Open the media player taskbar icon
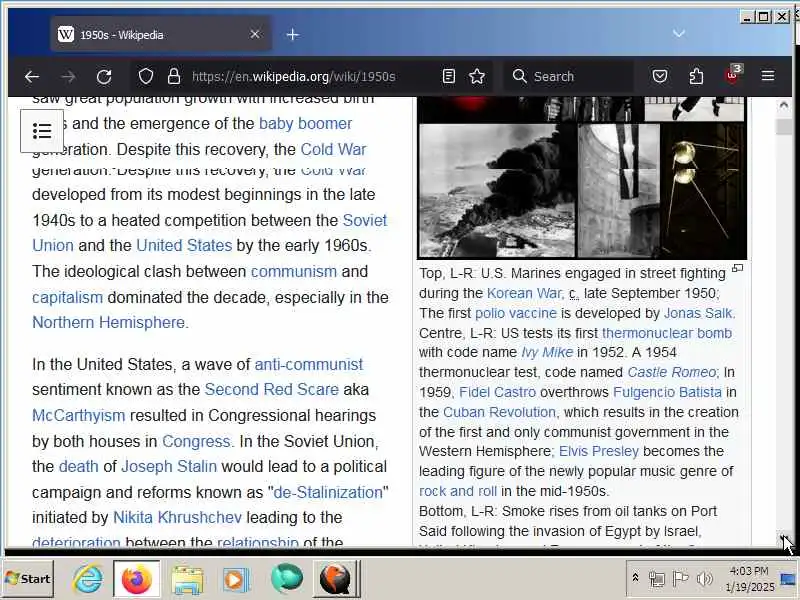800x600 pixels. pos(235,580)
